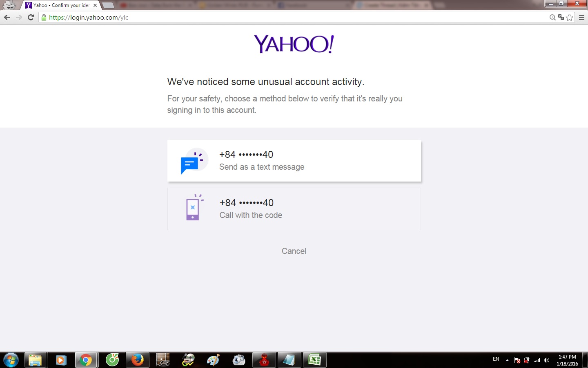This screenshot has width=588, height=368.
Task: Open the disc and music note taskbar app
Action: tap(238, 360)
